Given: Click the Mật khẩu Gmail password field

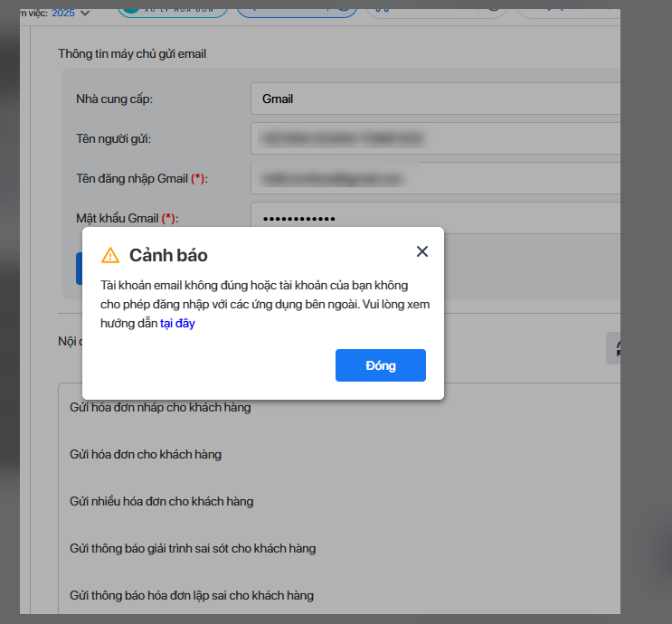Looking at the screenshot, I should (434, 218).
